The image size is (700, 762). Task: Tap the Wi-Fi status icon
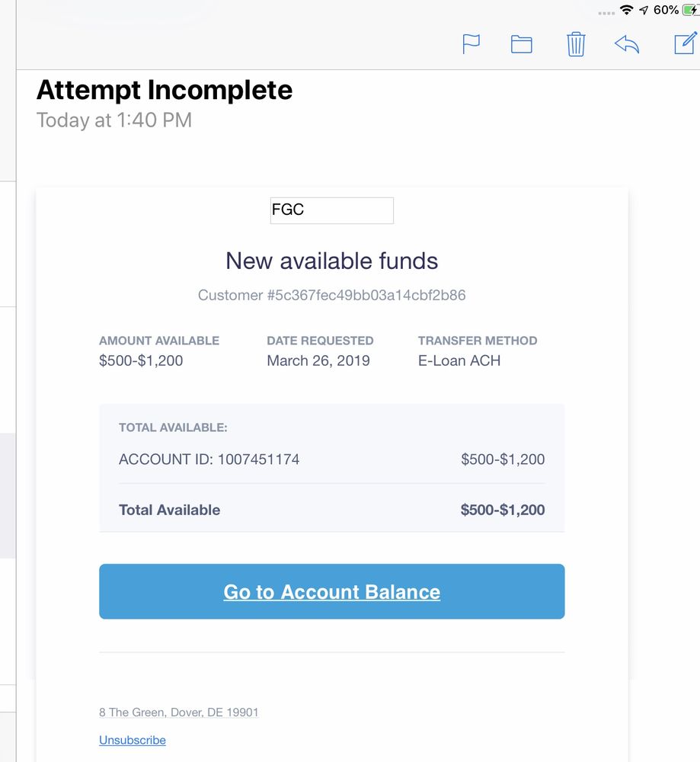pos(627,10)
